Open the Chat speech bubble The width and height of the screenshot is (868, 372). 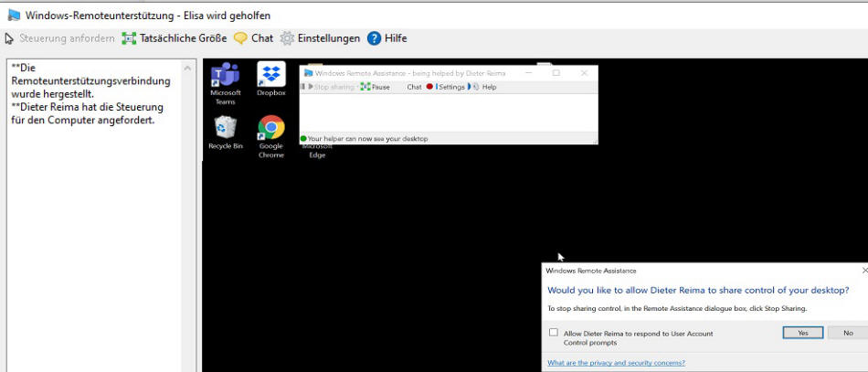click(253, 38)
